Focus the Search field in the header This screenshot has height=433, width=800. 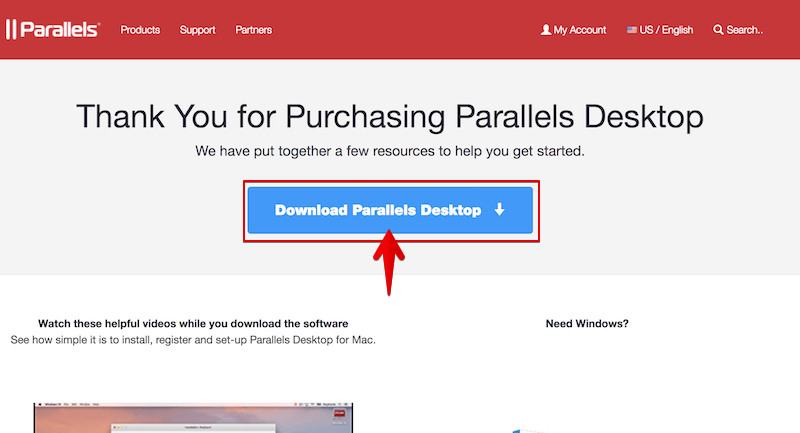pos(745,30)
